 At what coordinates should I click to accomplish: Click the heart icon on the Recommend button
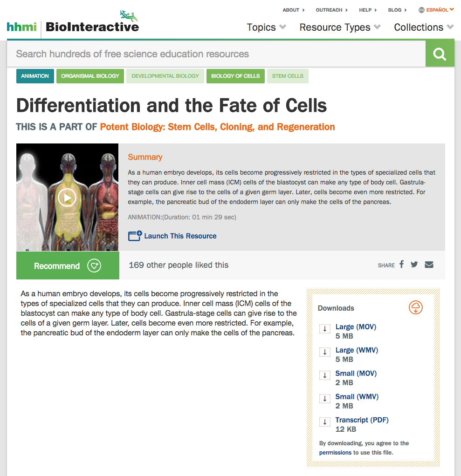point(94,265)
